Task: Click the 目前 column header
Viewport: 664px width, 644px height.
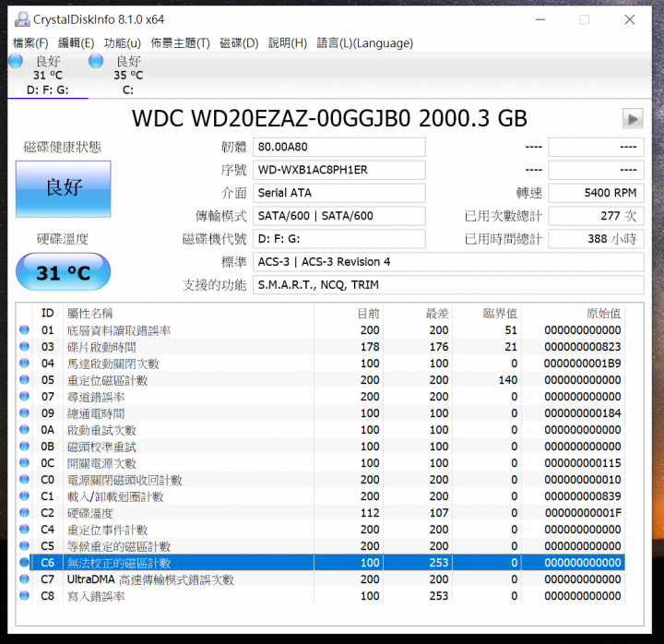Action: tap(349, 313)
